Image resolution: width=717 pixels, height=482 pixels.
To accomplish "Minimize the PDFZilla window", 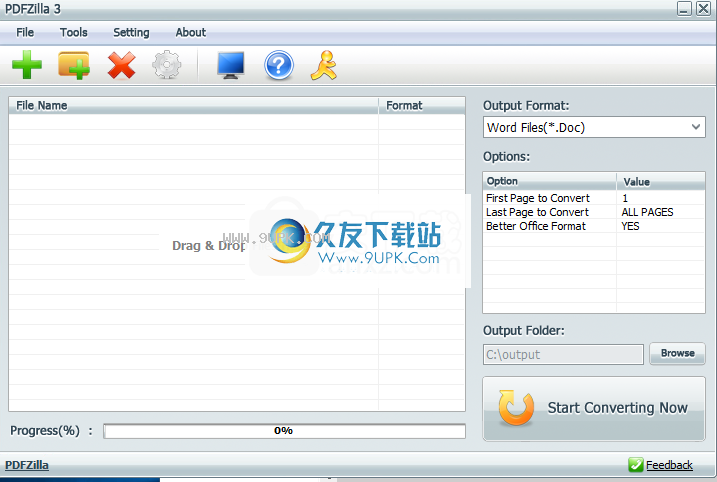I will pos(684,9).
